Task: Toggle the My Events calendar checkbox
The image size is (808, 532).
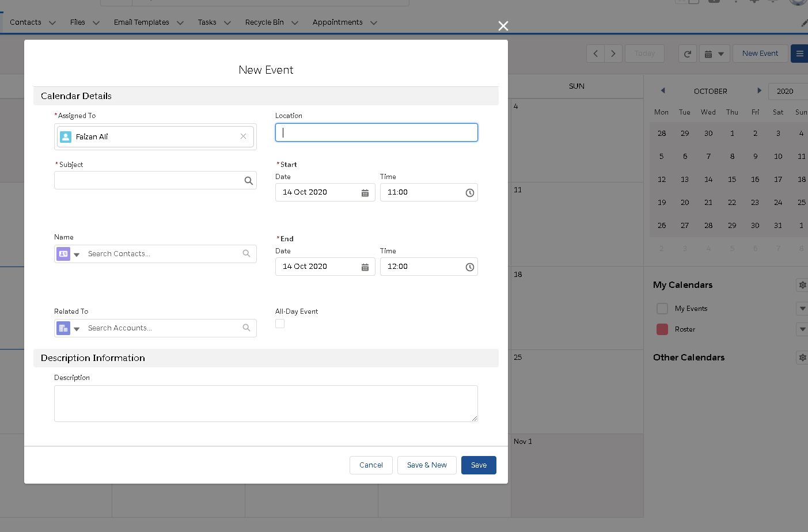Action: click(662, 309)
